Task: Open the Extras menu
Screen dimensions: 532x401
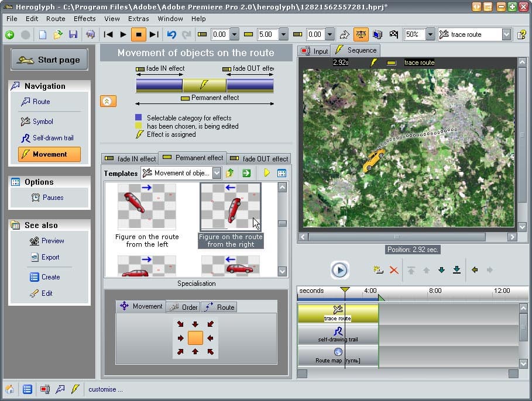Action: pos(139,19)
